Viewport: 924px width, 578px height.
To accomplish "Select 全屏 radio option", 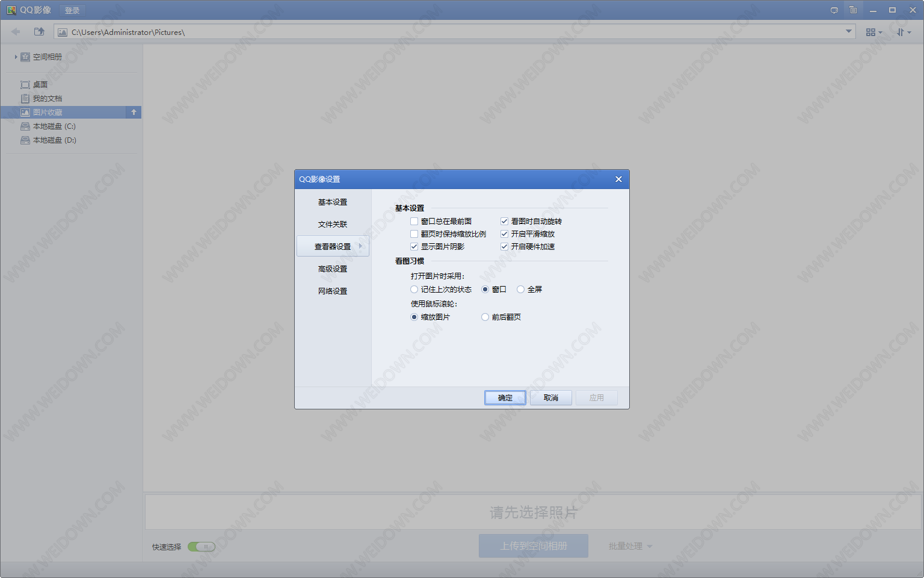I will coord(520,290).
